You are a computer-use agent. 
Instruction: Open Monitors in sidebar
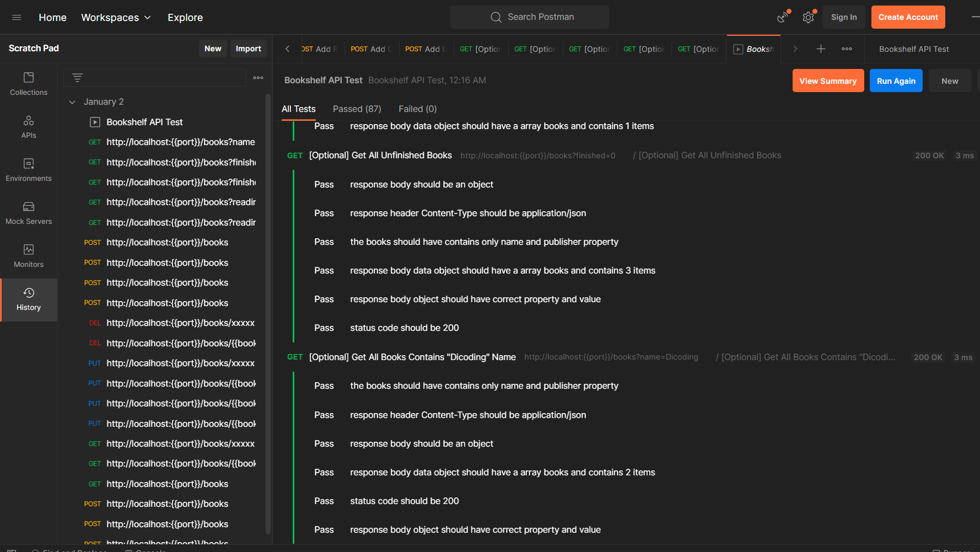click(29, 256)
